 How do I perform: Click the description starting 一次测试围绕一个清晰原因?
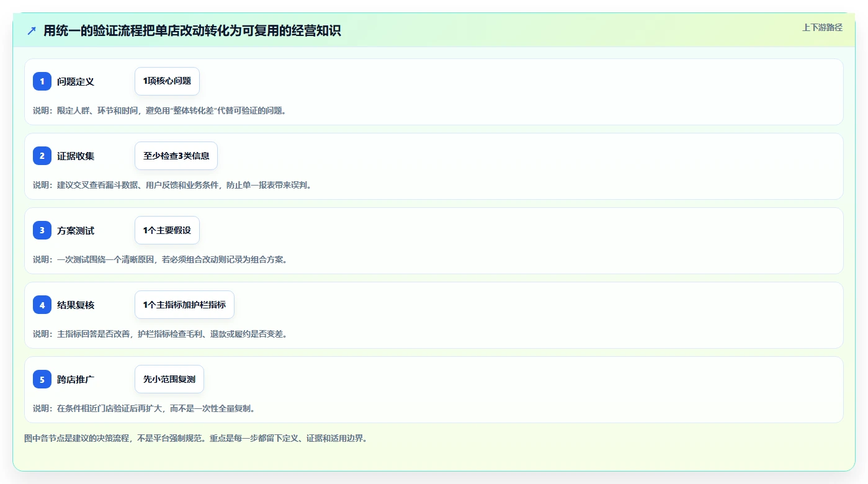(x=160, y=259)
